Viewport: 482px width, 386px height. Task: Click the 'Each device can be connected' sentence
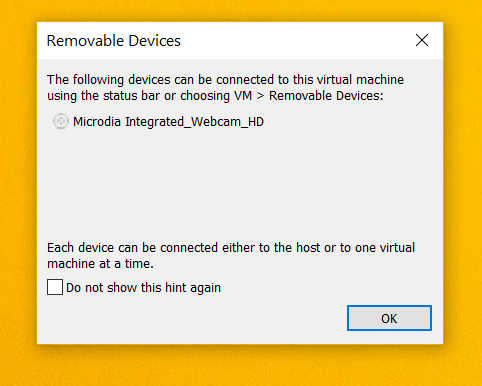(x=231, y=248)
